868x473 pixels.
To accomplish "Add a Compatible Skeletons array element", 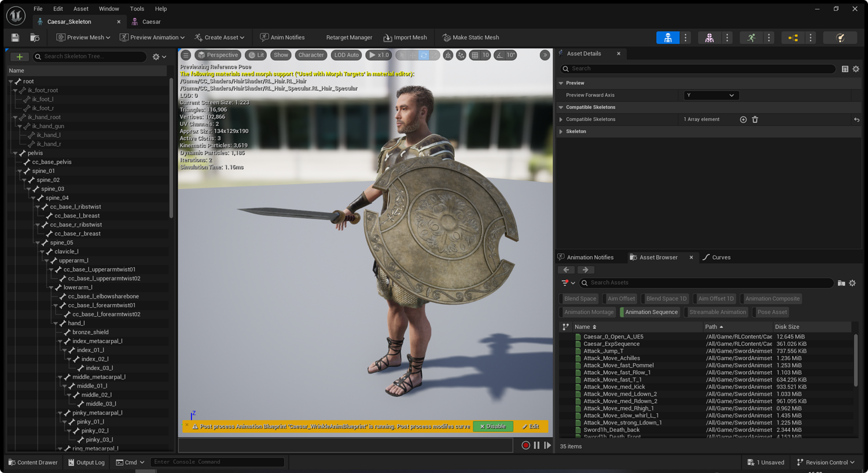I will (743, 120).
